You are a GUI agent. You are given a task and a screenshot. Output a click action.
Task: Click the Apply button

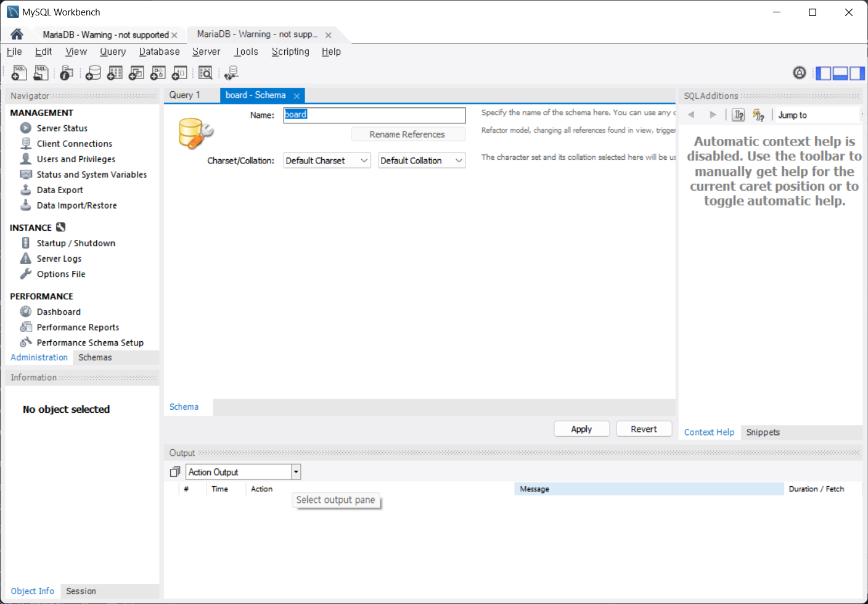point(581,429)
